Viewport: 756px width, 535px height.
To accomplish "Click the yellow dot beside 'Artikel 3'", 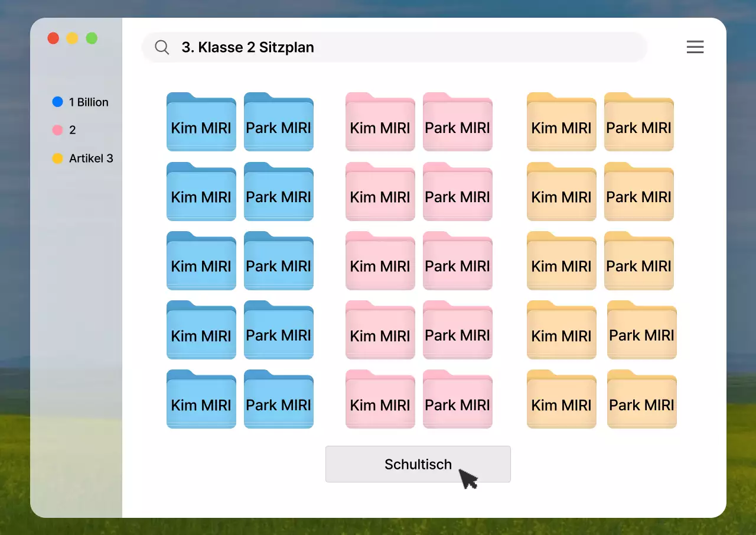I will click(x=57, y=158).
